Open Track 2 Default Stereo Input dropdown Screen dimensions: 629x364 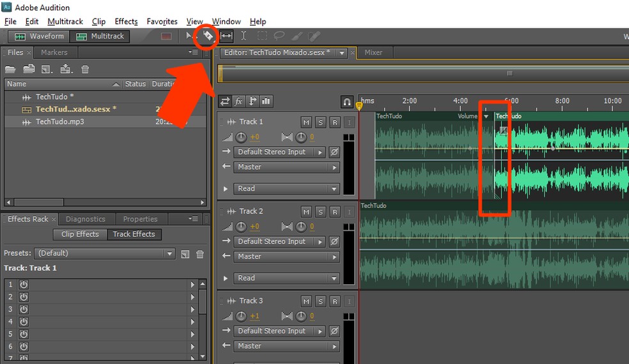[279, 241]
